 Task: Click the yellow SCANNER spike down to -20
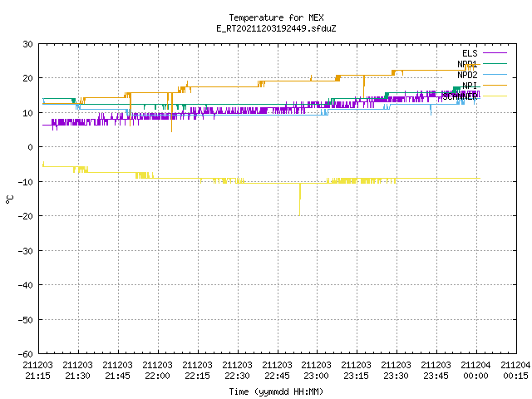tap(299, 200)
